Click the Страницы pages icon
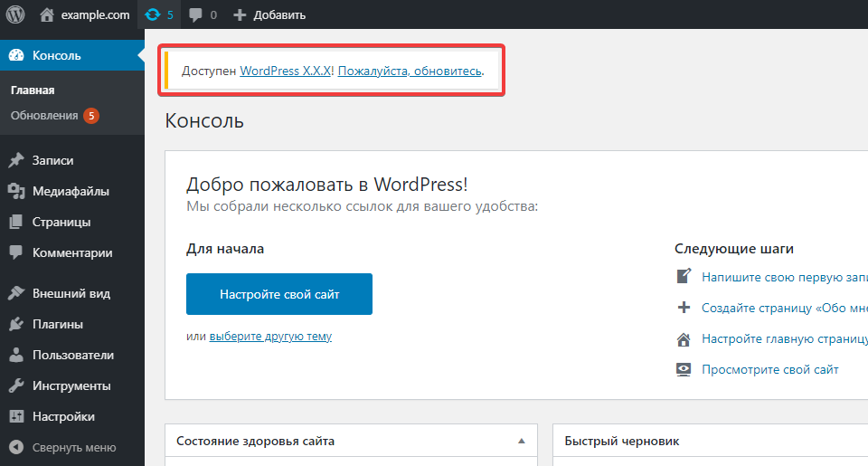Viewport: 868px width, 466px height. [16, 222]
